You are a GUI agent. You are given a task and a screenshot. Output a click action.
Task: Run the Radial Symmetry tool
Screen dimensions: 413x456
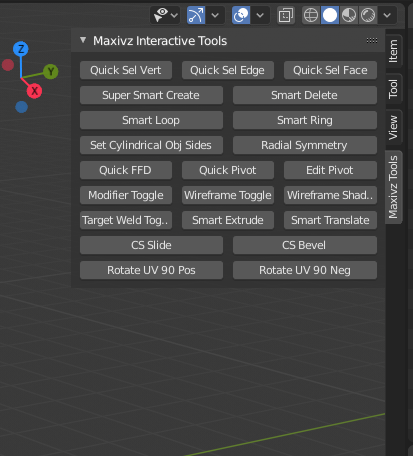tap(305, 145)
